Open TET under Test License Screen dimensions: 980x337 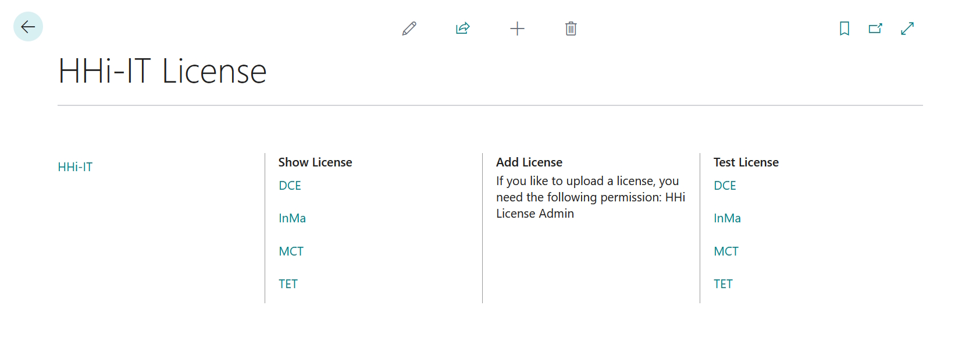click(x=723, y=284)
